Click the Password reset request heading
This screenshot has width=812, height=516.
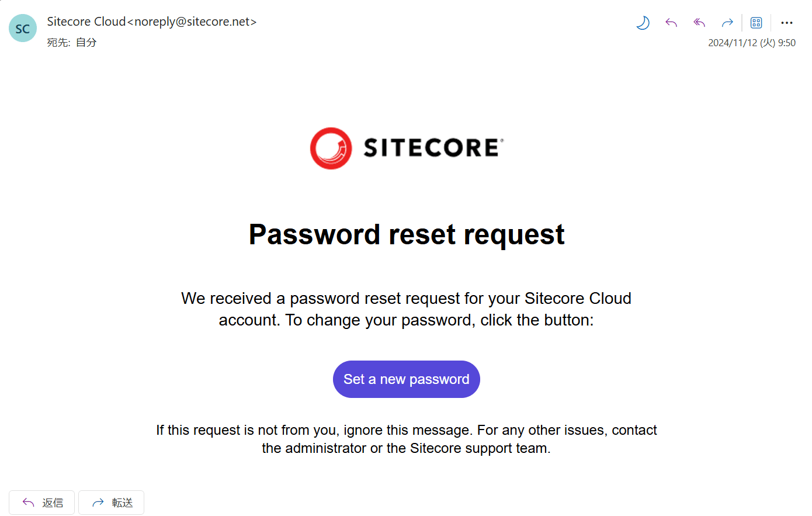[407, 235]
